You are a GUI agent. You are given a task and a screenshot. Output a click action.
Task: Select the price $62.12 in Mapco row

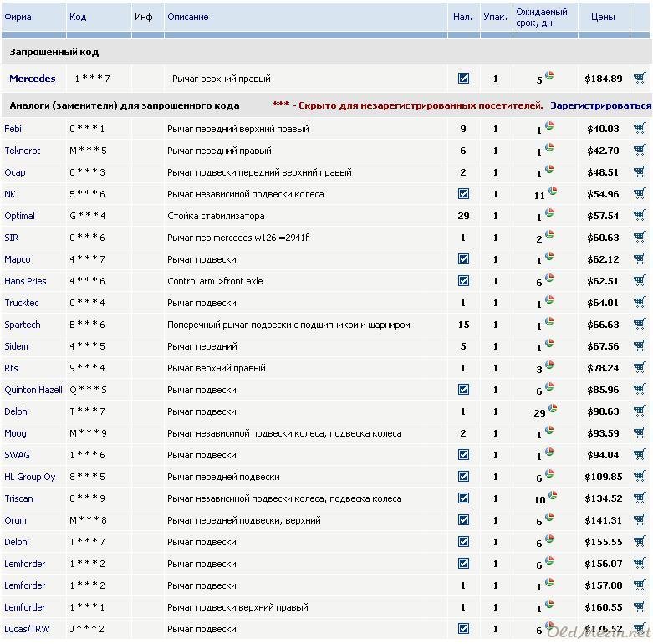[603, 259]
